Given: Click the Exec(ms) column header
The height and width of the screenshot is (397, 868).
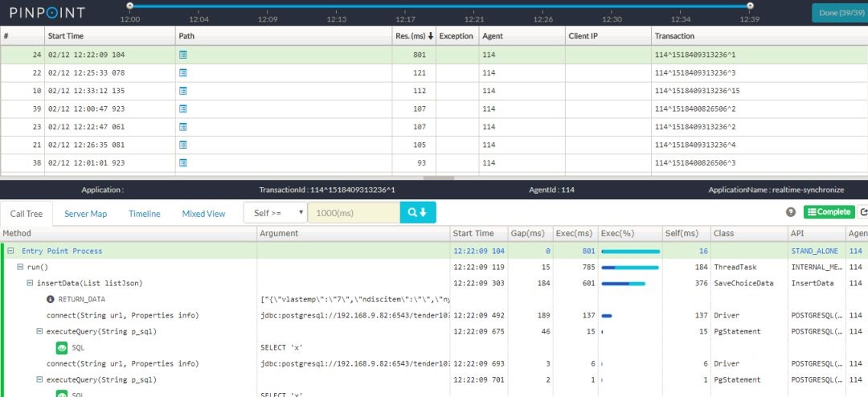Looking at the screenshot, I should [575, 234].
